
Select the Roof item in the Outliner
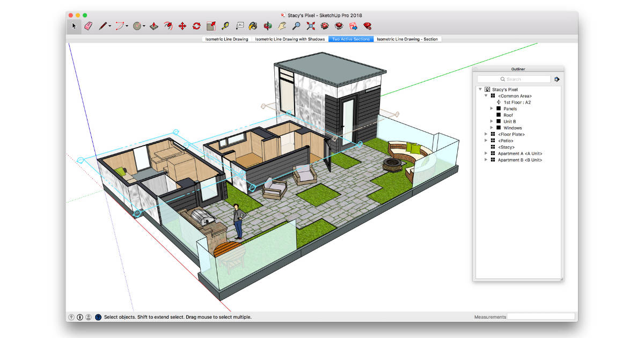pos(507,115)
